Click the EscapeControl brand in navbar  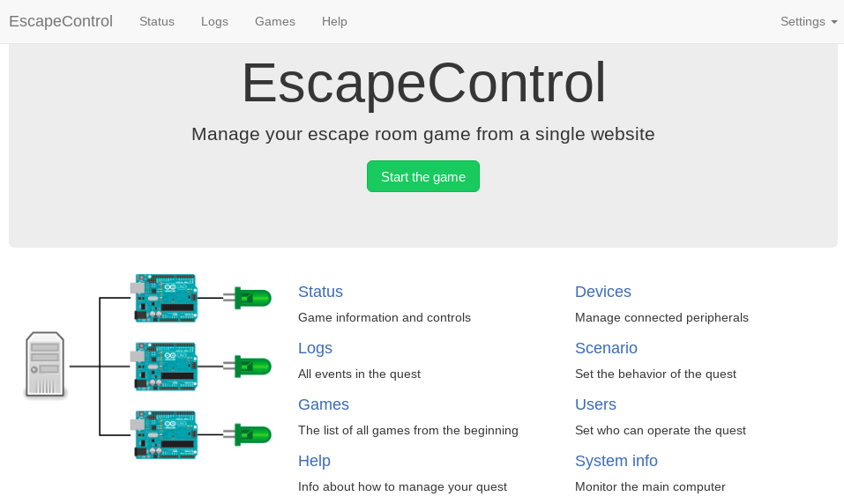61,21
